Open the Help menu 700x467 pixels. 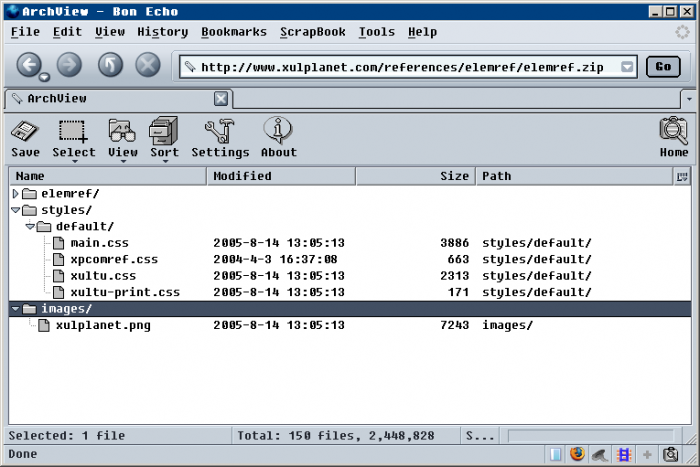coord(422,32)
